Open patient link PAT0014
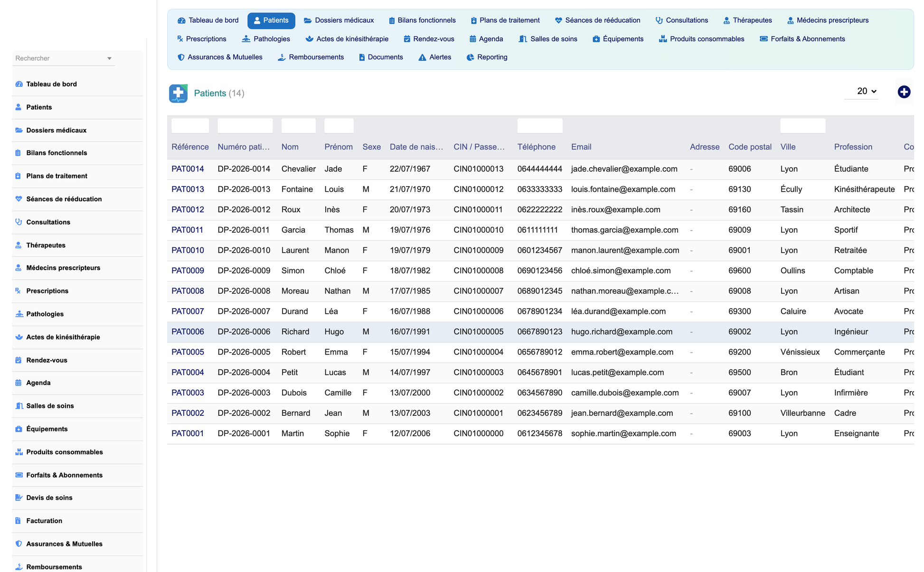924x572 pixels. tap(188, 169)
